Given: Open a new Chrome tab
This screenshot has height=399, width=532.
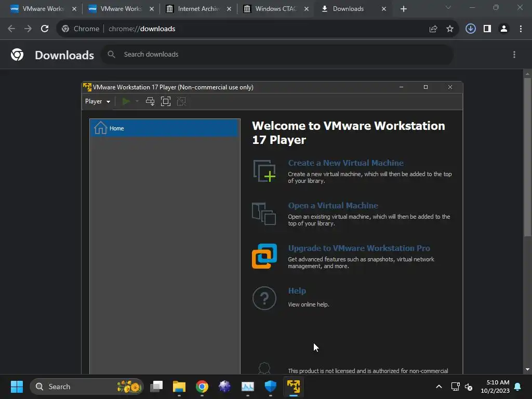Looking at the screenshot, I should pos(403,9).
